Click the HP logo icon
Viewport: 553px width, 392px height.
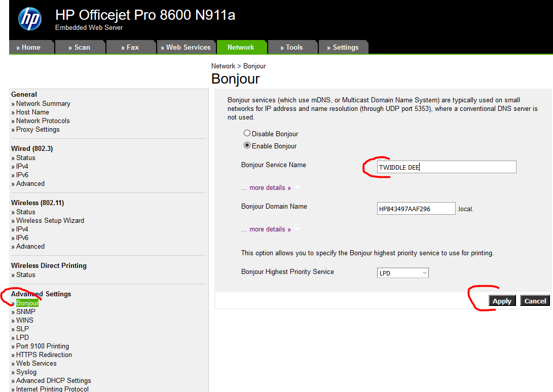click(30, 19)
